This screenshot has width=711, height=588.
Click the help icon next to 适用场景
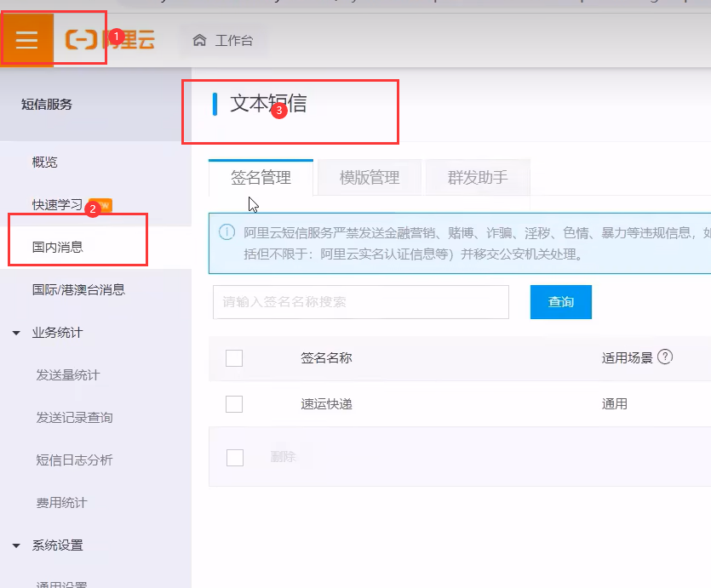[665, 357]
